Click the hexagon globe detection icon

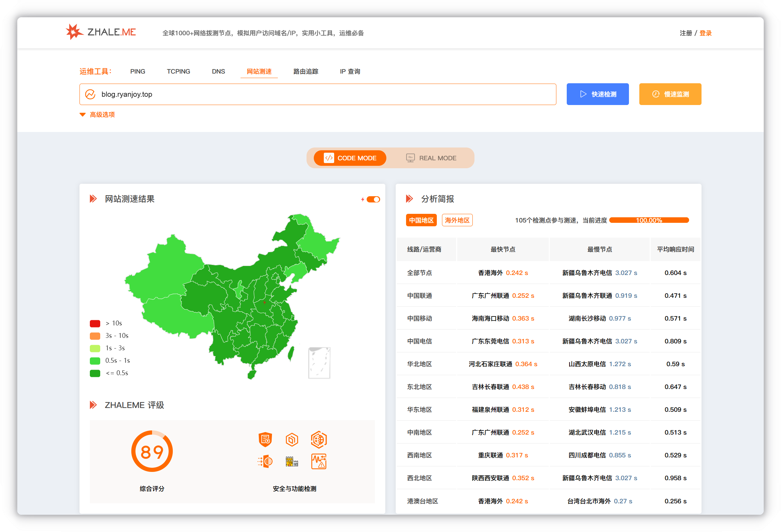click(319, 439)
